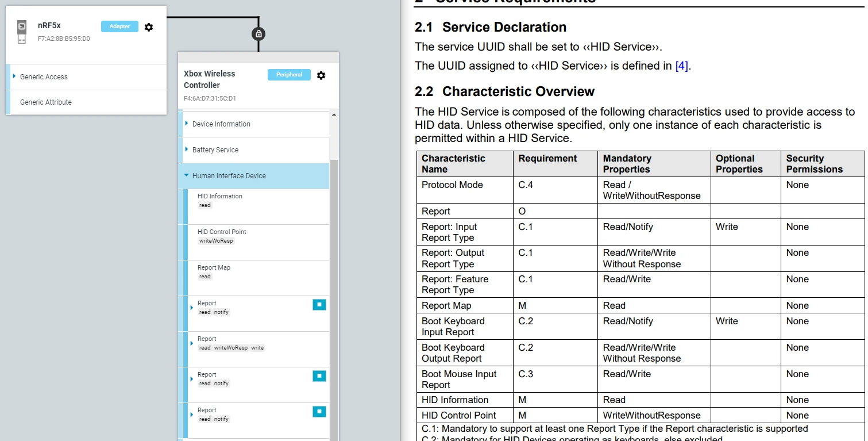Expand the Generic Access service
The image size is (868, 441).
click(14, 76)
